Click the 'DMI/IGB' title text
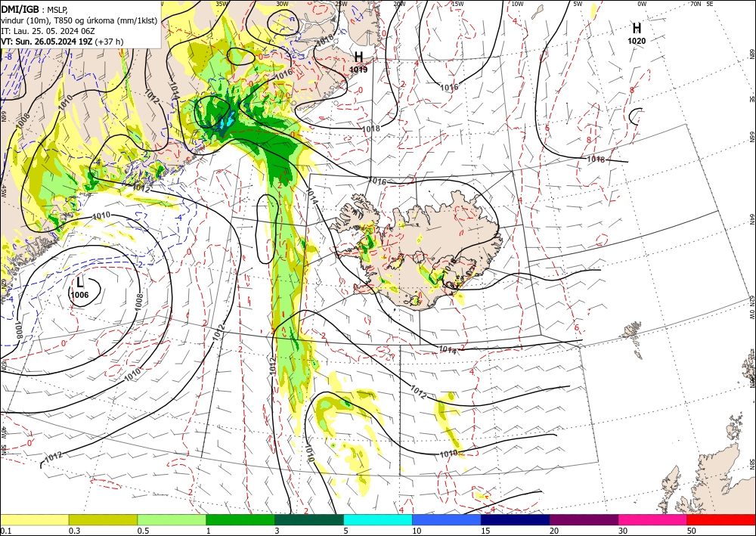 (20, 8)
